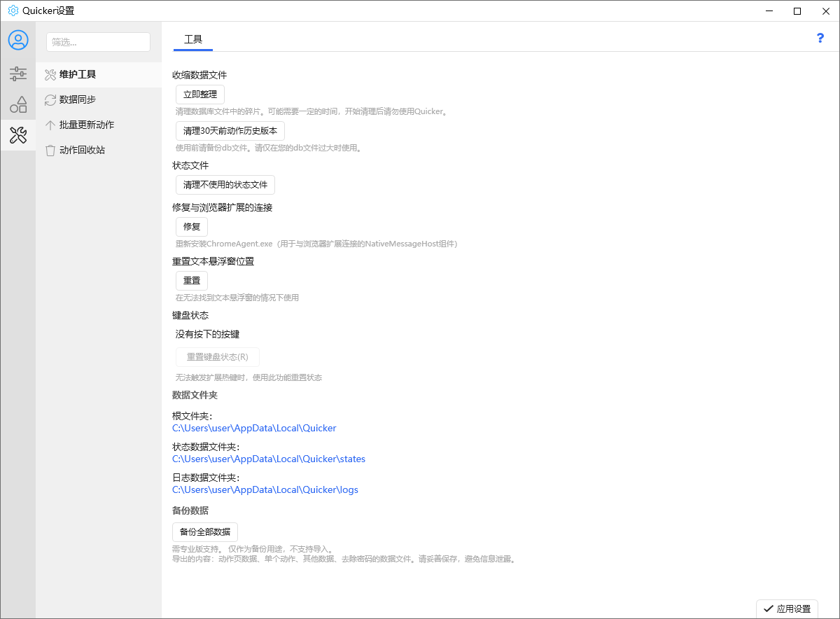Click the 筛选 filter input box

[x=98, y=42]
